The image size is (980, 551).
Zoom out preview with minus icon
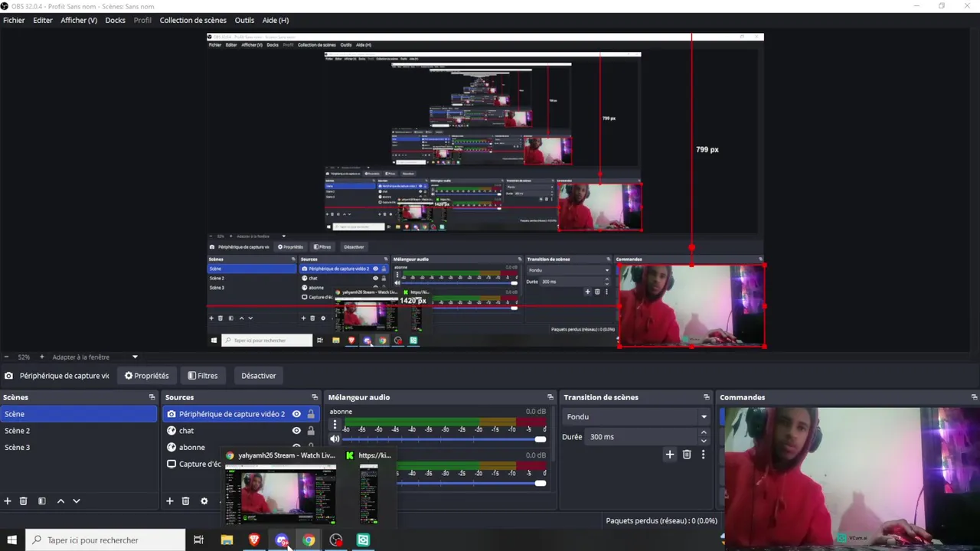coord(6,357)
